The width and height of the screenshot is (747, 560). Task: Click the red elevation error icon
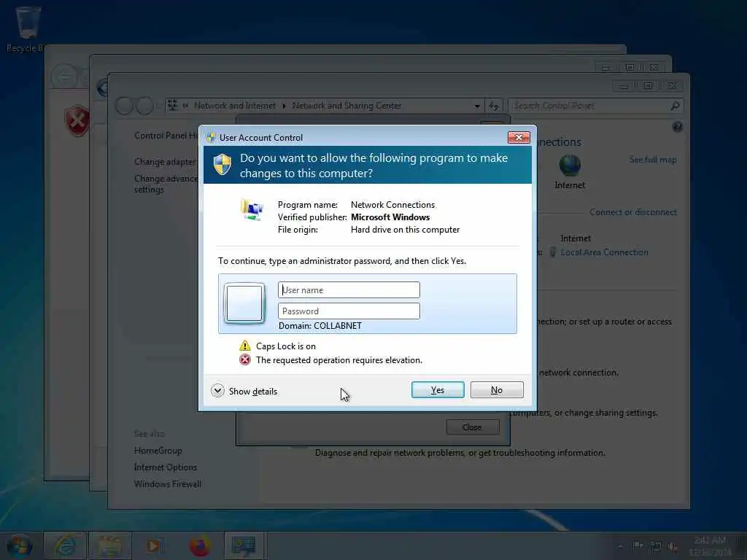[x=245, y=359]
